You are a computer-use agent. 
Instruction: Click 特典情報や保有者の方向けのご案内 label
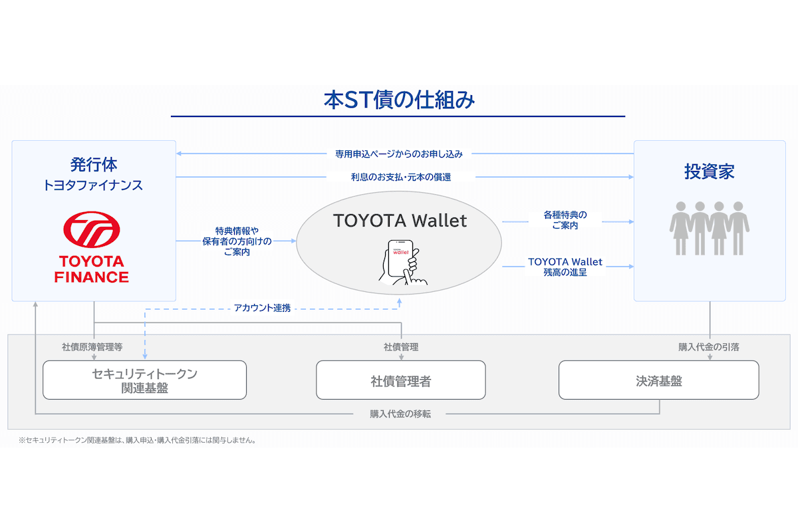click(237, 241)
